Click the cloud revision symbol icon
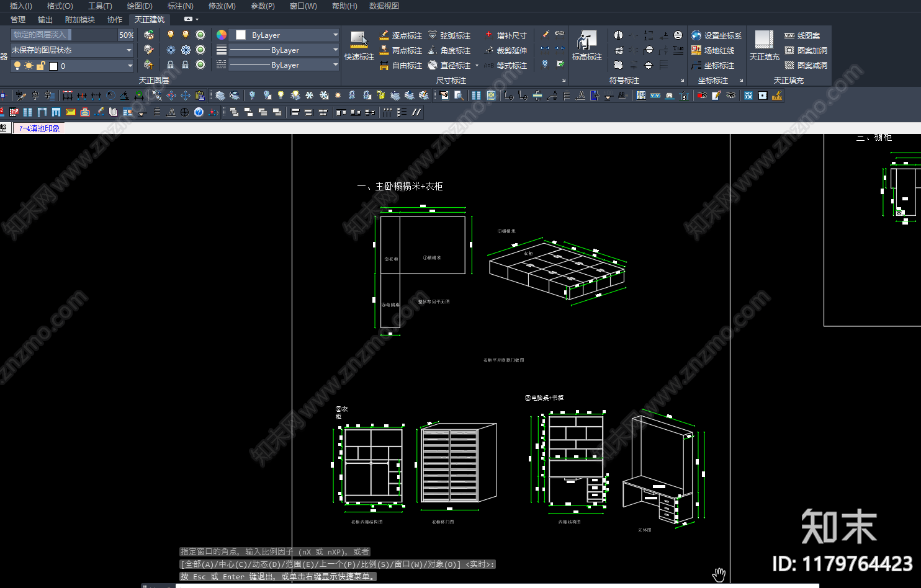 [x=618, y=65]
